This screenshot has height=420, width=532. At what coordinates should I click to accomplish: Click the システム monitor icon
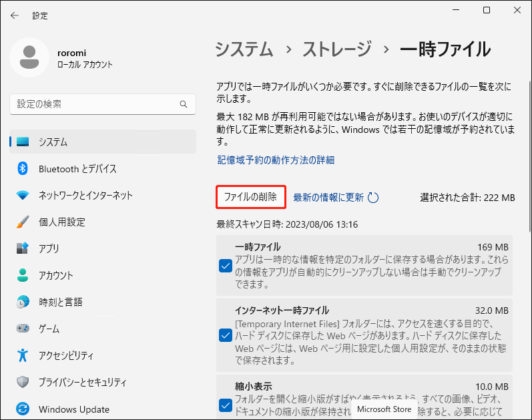(x=23, y=142)
